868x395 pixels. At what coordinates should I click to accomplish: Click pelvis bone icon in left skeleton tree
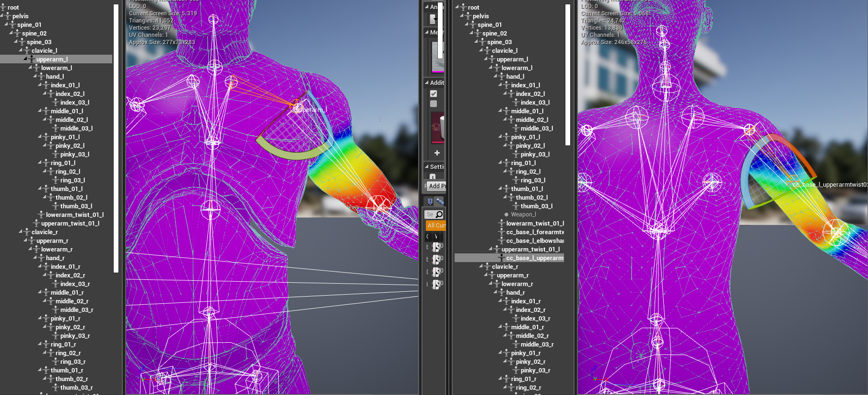8,16
